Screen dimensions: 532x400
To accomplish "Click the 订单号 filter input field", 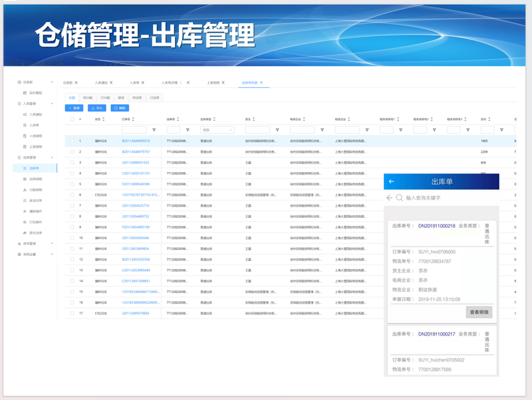I will (135, 130).
